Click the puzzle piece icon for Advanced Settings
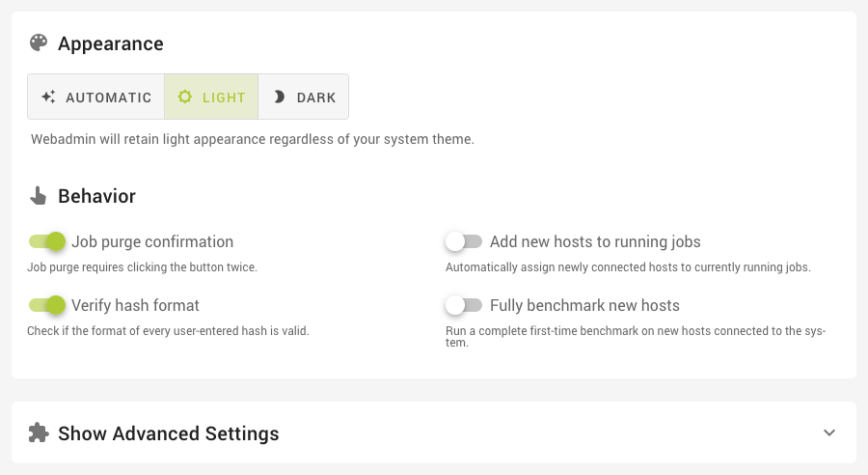The height and width of the screenshot is (475, 868). pyautogui.click(x=39, y=433)
